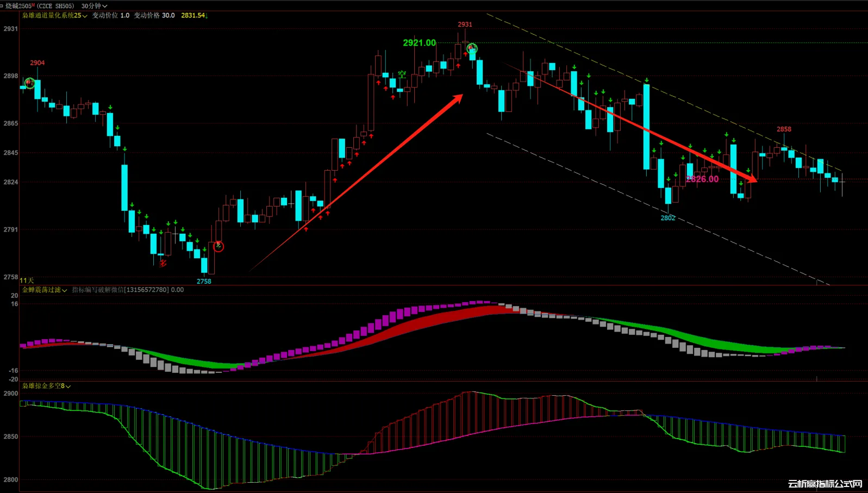The height and width of the screenshot is (493, 868).
Task: Click the 2802 low price marker
Action: (x=667, y=218)
